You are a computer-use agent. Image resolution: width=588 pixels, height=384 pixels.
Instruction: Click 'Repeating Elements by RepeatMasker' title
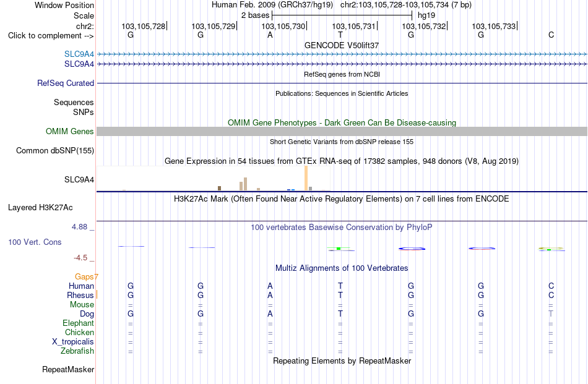[x=342, y=361]
